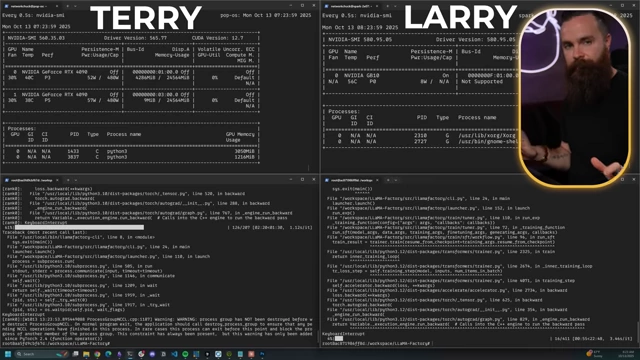Click the training progress bar in bottom-left terminal
Image resolution: width=640 pixels, height=360 pixels.
pyautogui.click(x=79, y=227)
